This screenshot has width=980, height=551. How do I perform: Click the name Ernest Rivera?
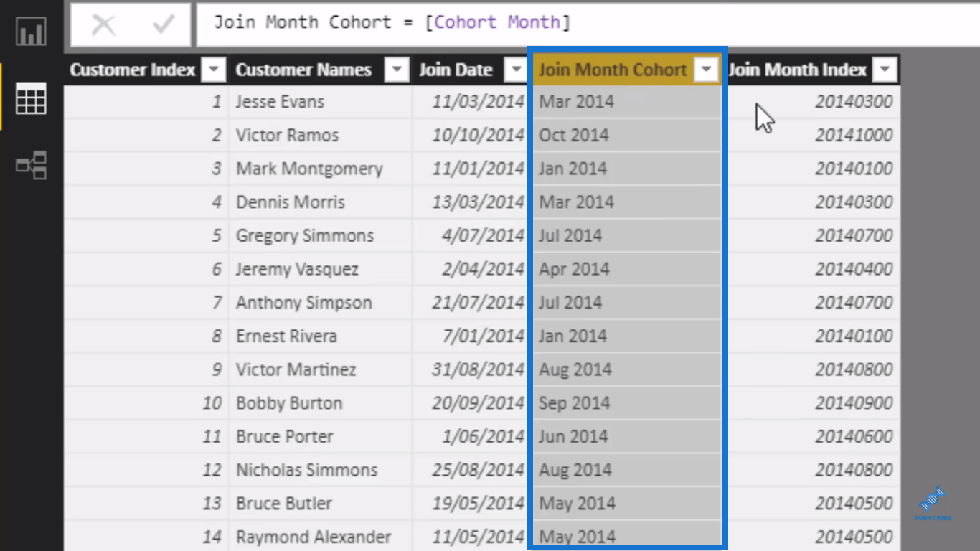pos(286,336)
